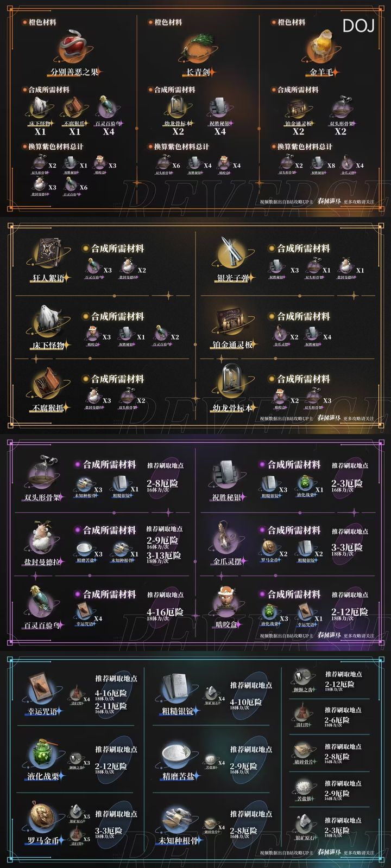391x868 pixels.
Task: Click the 分别善恶之果 red apple icon
Action: (74, 47)
